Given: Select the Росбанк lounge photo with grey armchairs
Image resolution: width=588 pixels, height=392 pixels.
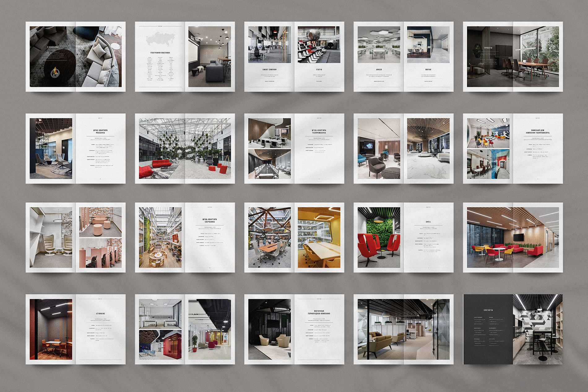Looking at the screenshot, I should tap(51, 149).
